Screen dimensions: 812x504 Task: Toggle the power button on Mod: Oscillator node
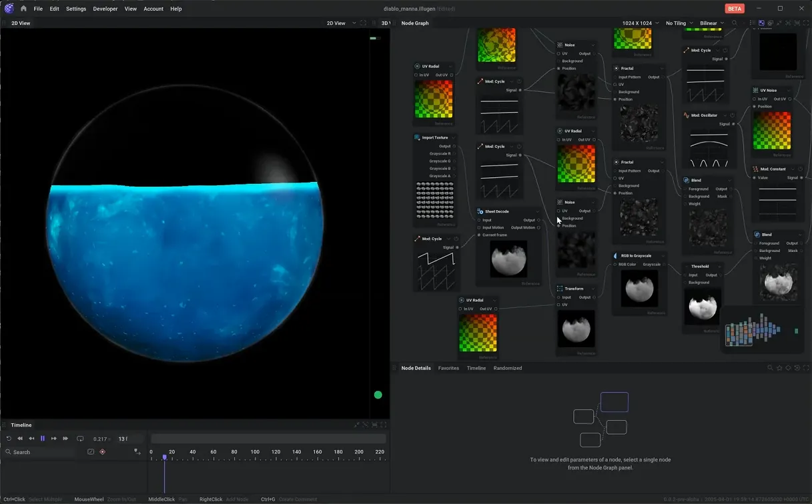coord(732,115)
